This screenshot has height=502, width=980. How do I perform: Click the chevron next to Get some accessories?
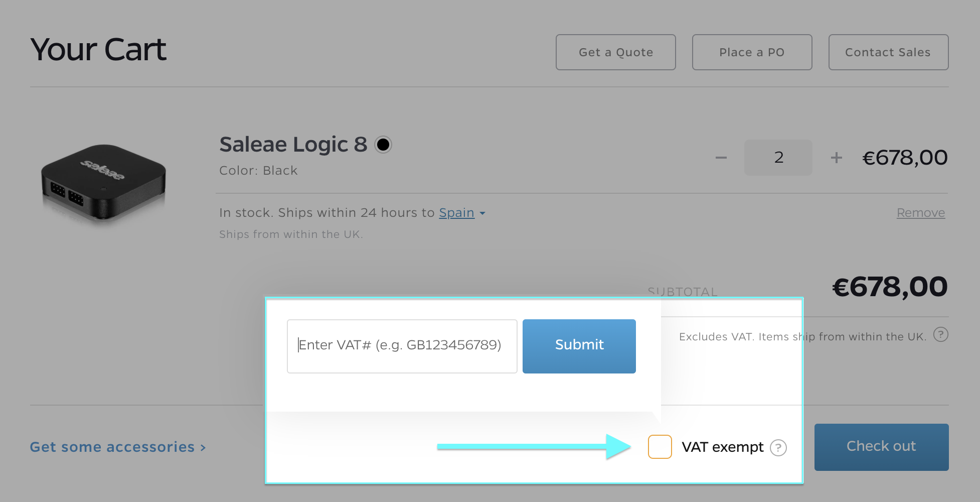(203, 448)
